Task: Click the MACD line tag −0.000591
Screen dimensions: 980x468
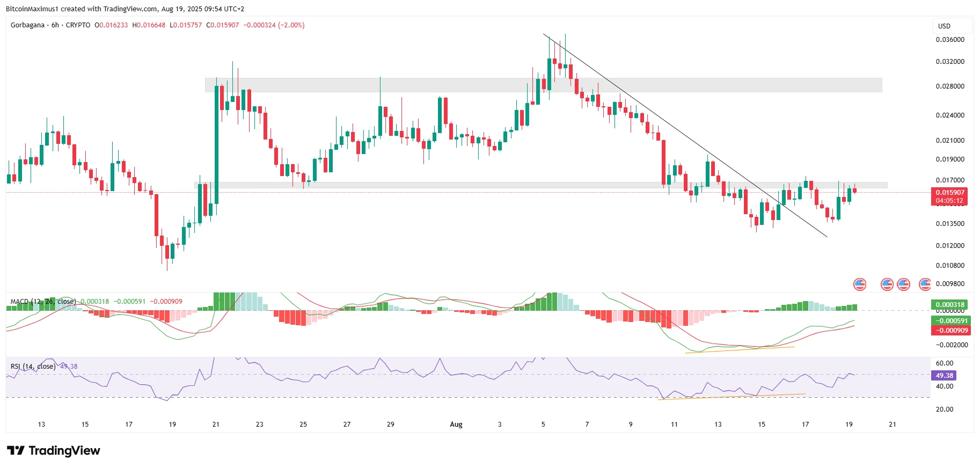Action: tap(950, 321)
